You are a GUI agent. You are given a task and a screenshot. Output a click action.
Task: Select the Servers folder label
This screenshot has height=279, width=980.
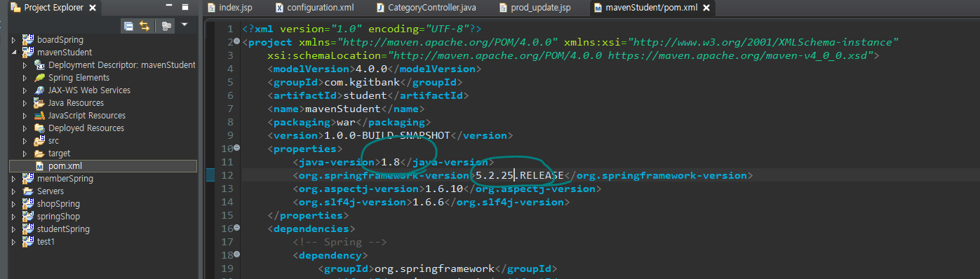(51, 191)
